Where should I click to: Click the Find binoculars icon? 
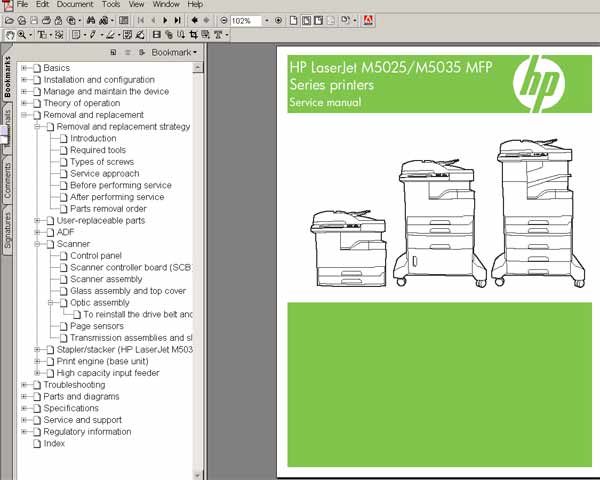tap(91, 20)
